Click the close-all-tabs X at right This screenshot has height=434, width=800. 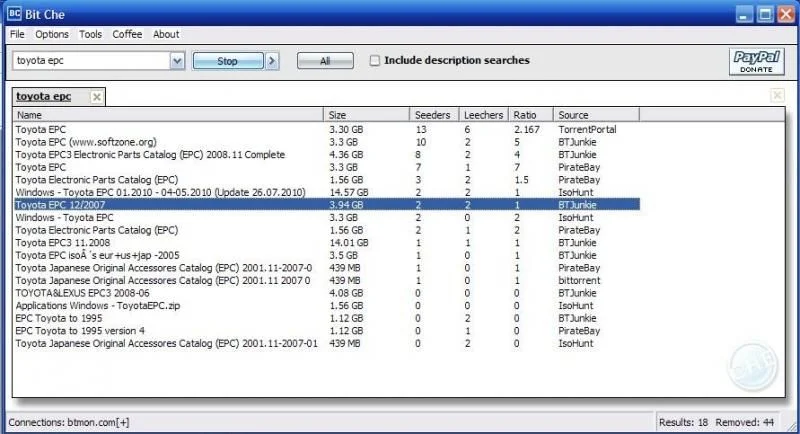pyautogui.click(x=777, y=96)
